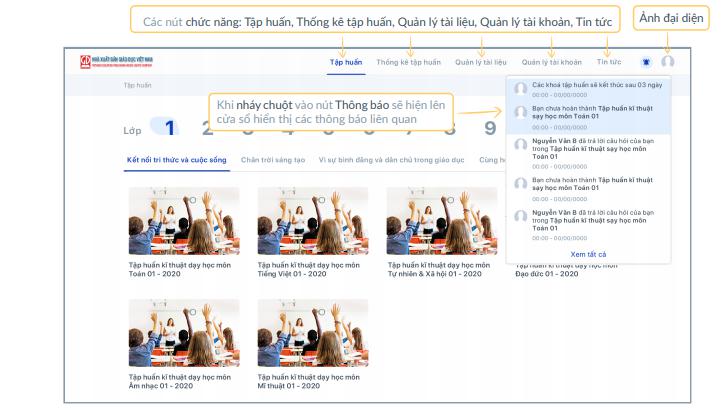This screenshot has height=414, width=726.
Task: Switch to Chân trời sáng tạo tab
Action: coord(272,160)
